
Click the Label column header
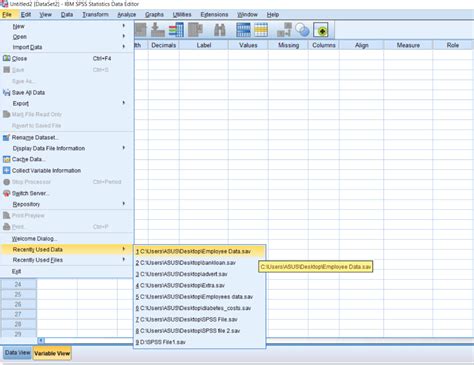pos(204,45)
